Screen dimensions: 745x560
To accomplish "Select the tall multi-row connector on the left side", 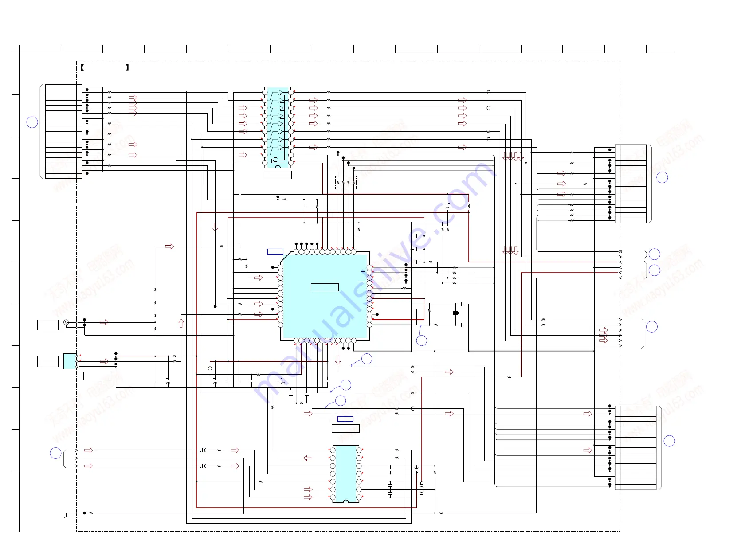I will [x=63, y=132].
